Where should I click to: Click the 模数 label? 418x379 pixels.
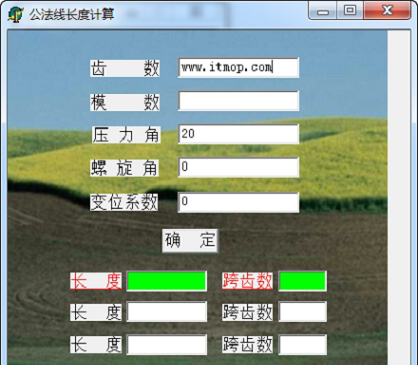click(125, 102)
